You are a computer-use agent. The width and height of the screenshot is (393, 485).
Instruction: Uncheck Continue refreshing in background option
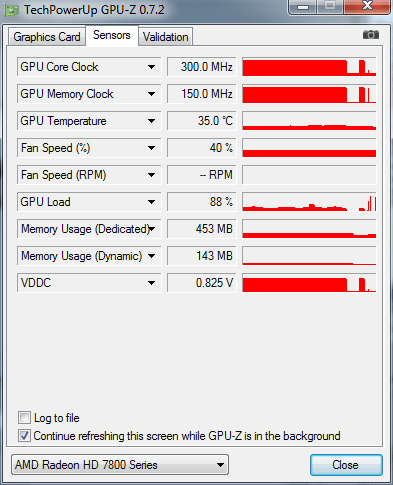click(x=24, y=436)
